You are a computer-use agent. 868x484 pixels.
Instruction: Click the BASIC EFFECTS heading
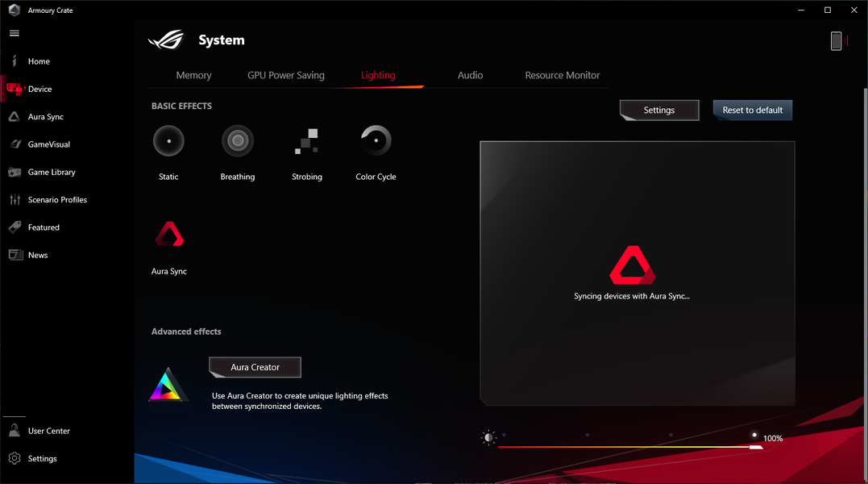181,106
